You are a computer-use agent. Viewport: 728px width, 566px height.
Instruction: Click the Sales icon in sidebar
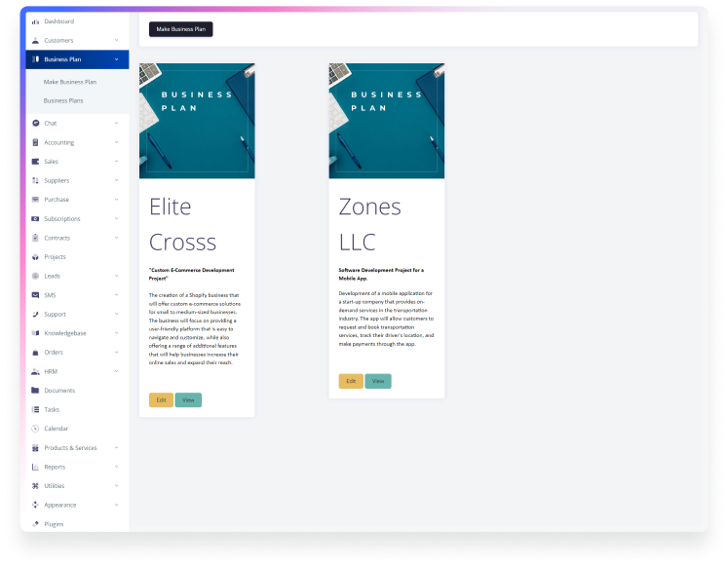[35, 162]
